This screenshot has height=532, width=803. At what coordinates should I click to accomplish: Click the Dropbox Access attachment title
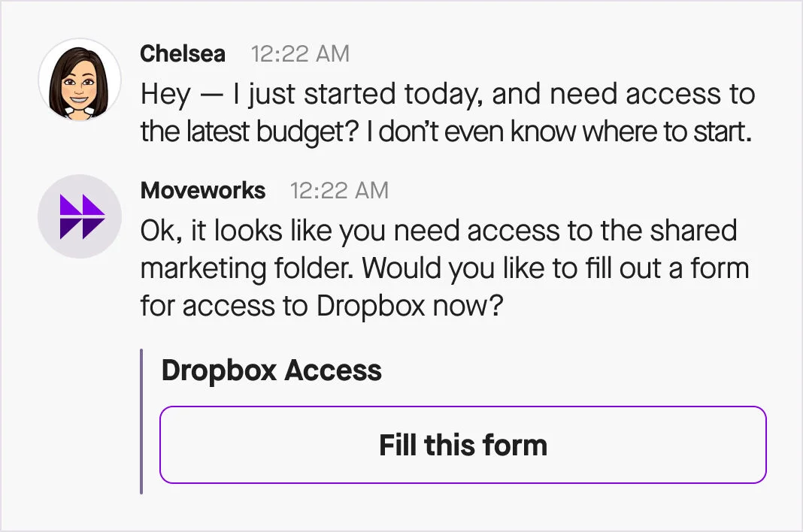coord(271,370)
